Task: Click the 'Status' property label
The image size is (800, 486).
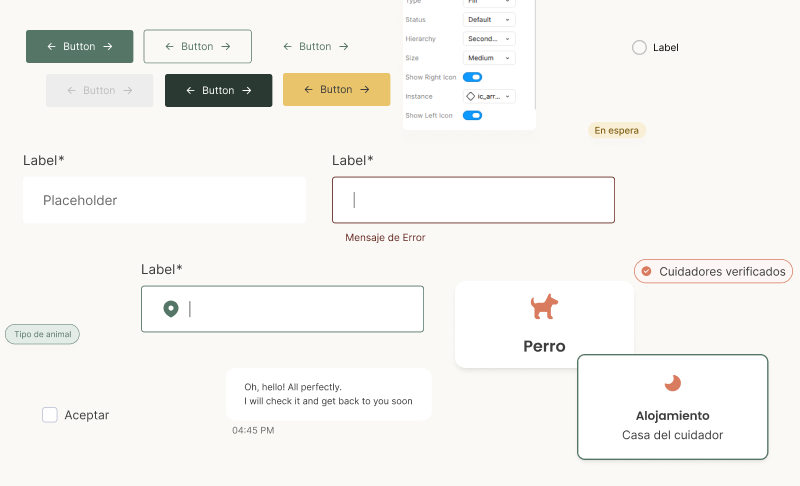Action: (415, 19)
